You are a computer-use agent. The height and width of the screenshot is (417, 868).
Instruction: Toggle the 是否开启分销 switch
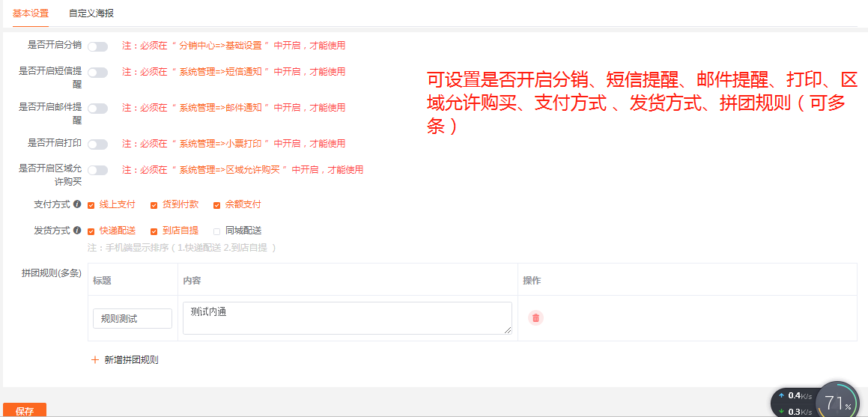[97, 46]
